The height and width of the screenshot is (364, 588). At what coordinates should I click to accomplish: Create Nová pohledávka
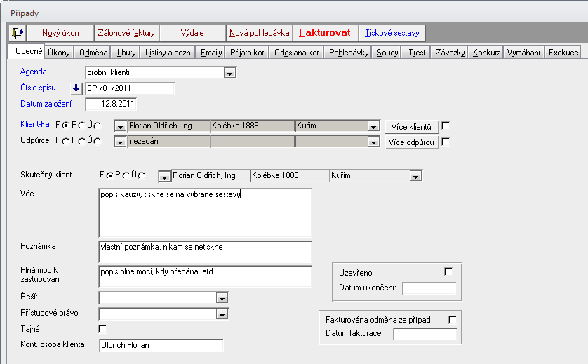[259, 33]
